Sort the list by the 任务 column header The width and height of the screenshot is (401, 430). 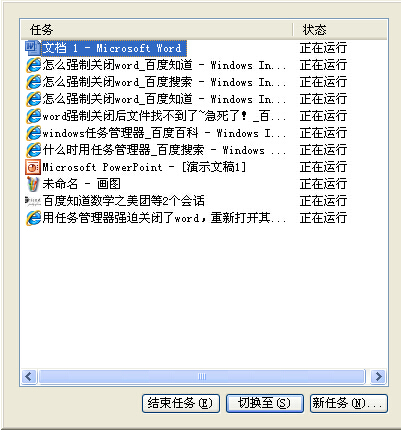click(157, 30)
